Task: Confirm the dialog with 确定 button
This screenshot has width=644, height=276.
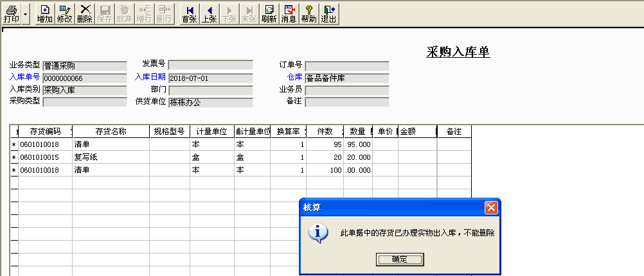Action: point(400,259)
